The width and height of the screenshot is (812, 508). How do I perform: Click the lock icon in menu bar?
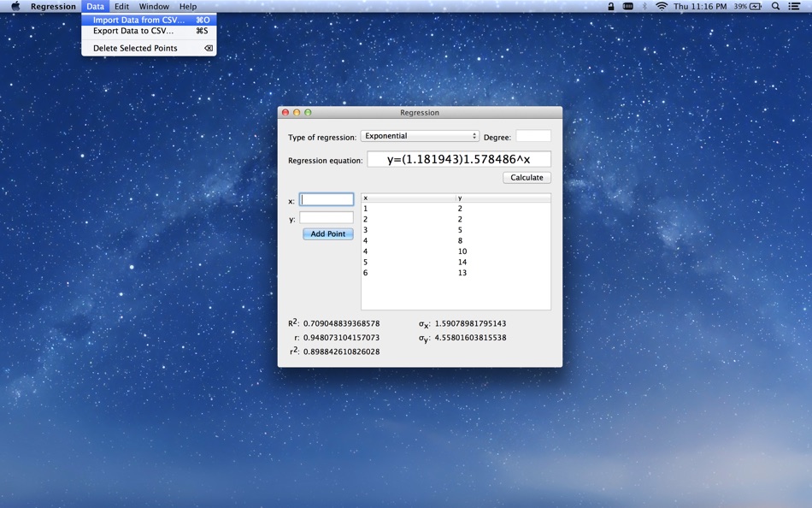click(611, 6)
